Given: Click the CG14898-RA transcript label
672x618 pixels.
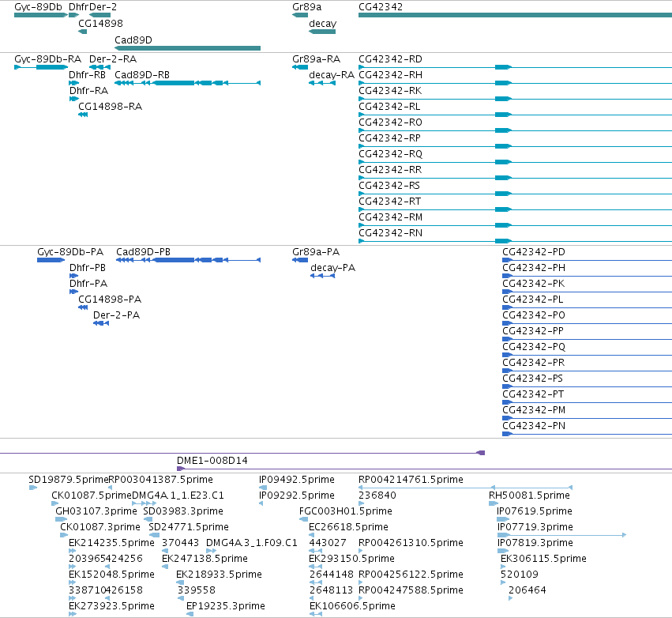Looking at the screenshot, I should (x=110, y=107).
